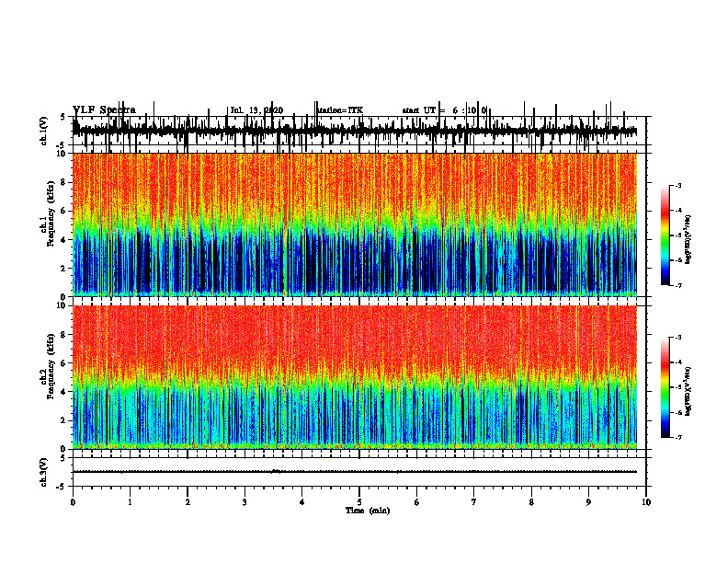Screen dimensions: 728x563
Task: Click the "station=ITK" header label
Action: 340,110
